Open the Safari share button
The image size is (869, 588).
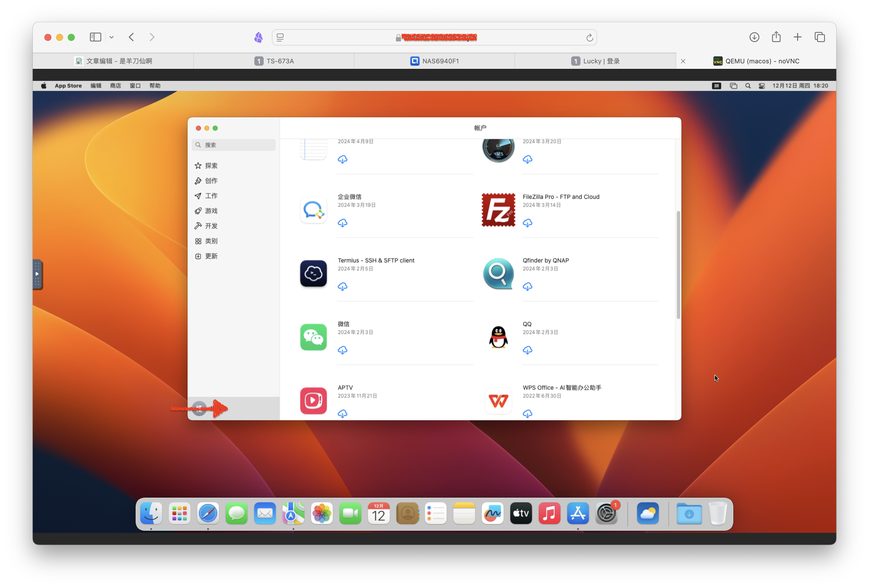[776, 36]
